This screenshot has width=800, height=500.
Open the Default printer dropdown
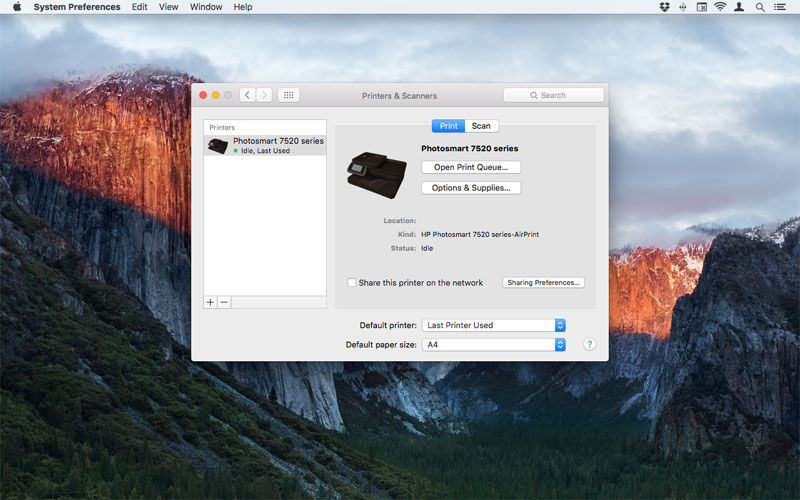[x=493, y=325]
